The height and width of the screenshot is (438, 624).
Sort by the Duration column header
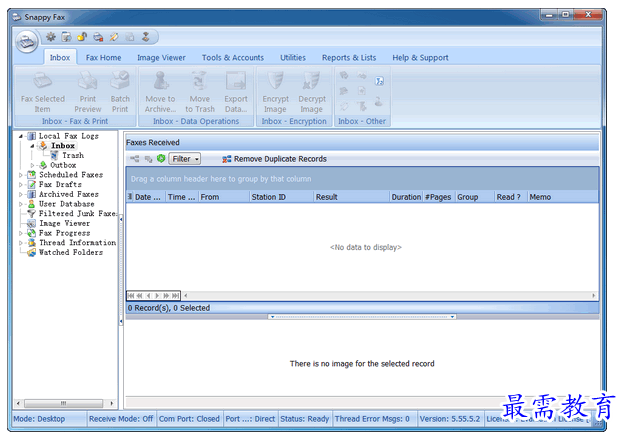click(x=406, y=197)
